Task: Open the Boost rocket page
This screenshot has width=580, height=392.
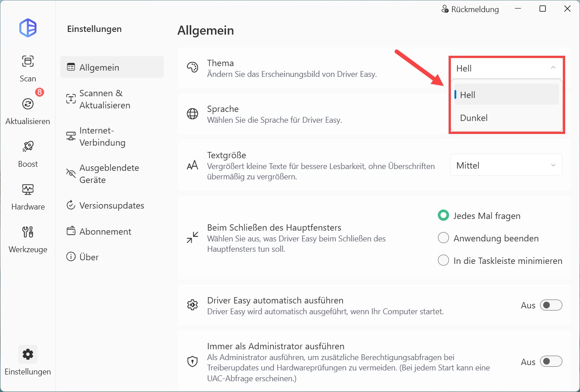Action: (x=28, y=154)
